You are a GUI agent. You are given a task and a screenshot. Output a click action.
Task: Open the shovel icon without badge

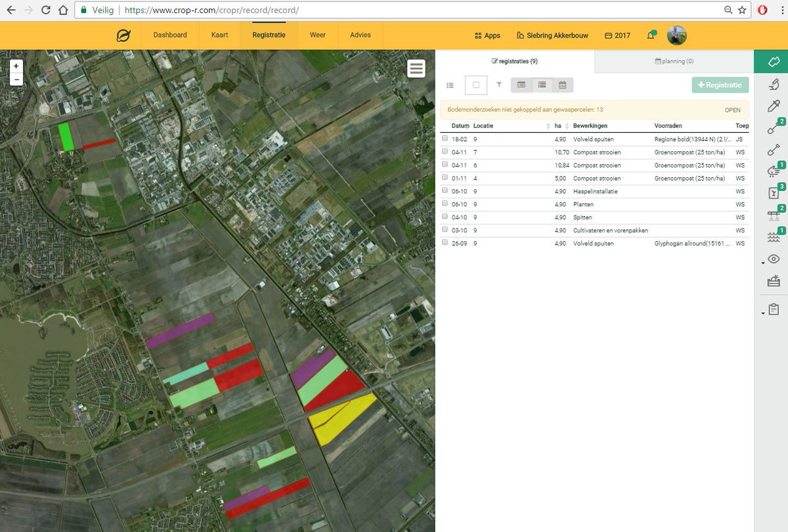click(774, 150)
